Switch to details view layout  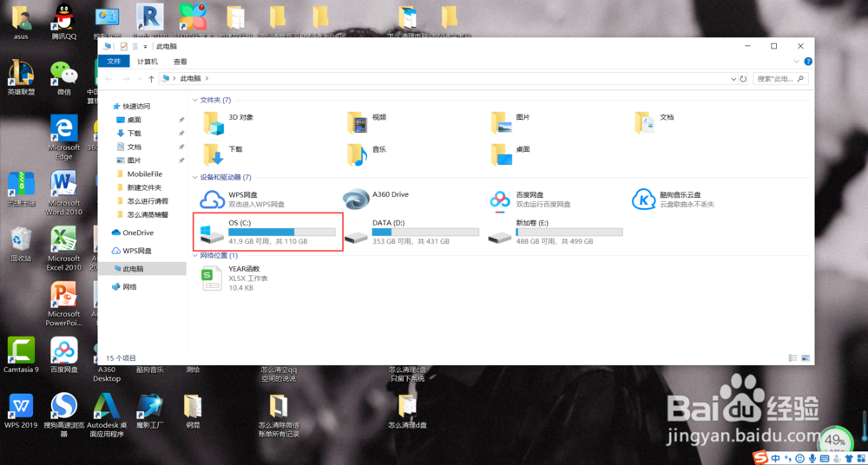(x=792, y=358)
